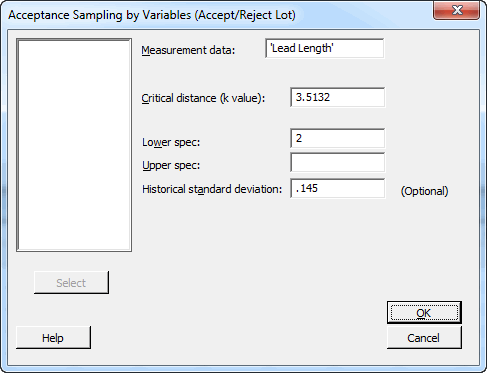Click the 'Critical distance (k value):' label
Viewport: 487px width, 373px height.
point(203,98)
